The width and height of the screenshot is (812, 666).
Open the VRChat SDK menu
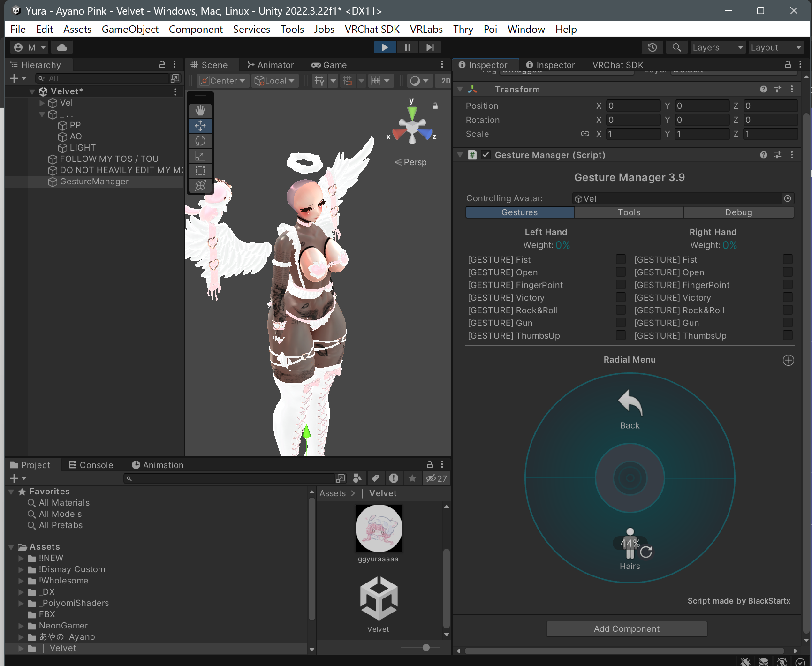372,29
